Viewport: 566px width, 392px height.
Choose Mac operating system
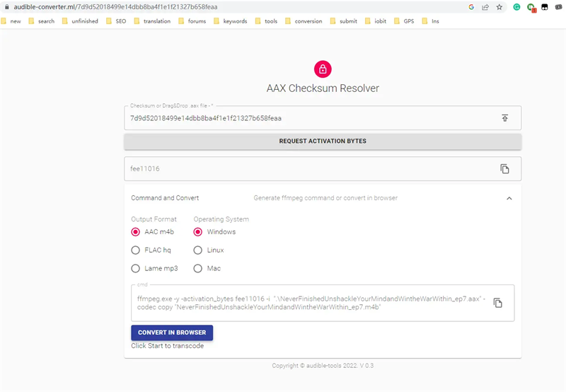(x=198, y=269)
